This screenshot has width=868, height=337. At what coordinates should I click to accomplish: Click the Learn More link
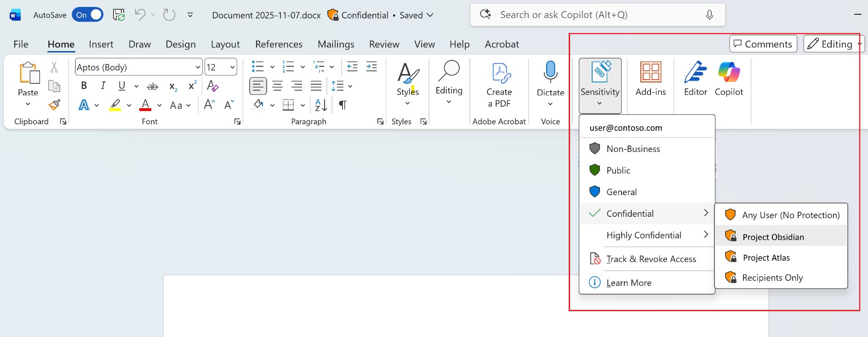tap(628, 283)
